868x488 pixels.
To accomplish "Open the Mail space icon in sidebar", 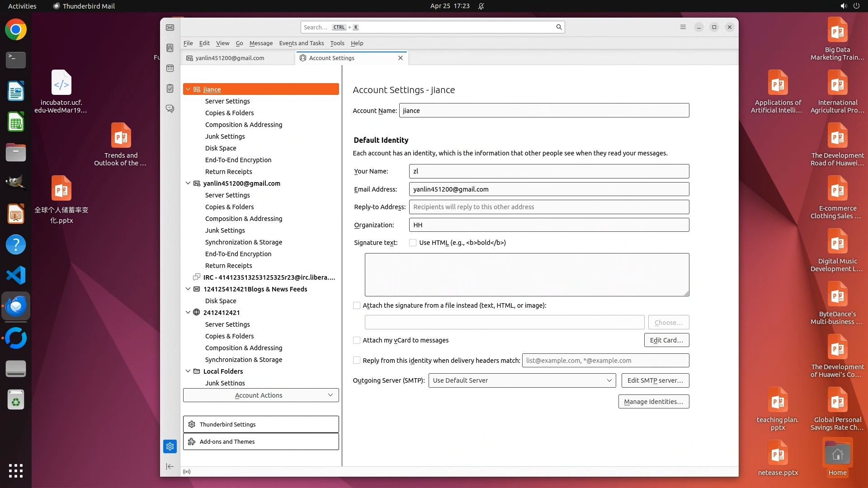I will click(x=170, y=28).
